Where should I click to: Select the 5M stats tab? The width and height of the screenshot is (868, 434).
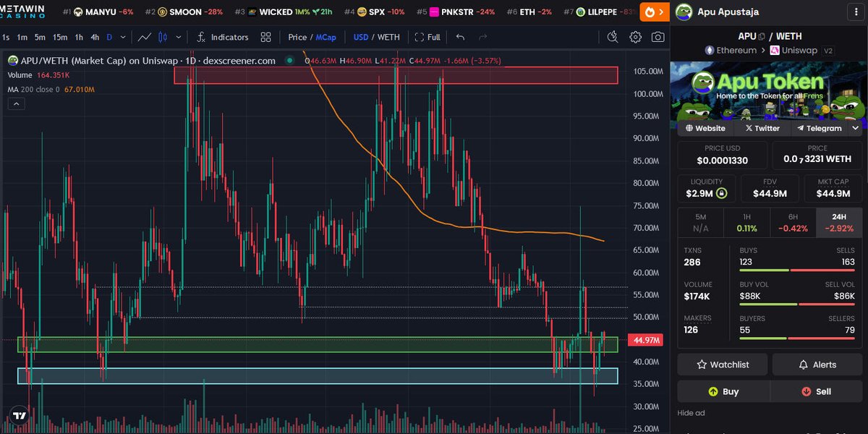click(x=700, y=222)
